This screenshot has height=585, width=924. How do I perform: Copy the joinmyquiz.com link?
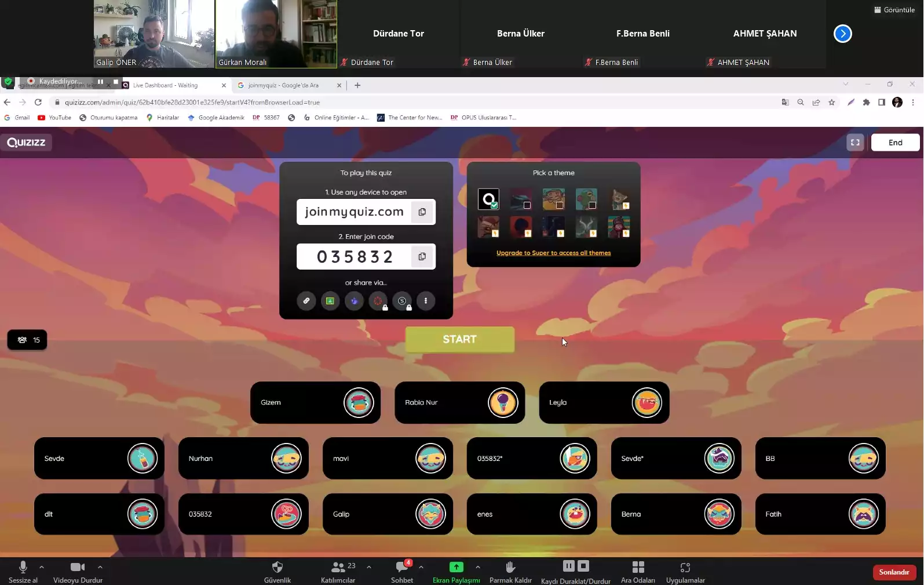pyautogui.click(x=422, y=212)
